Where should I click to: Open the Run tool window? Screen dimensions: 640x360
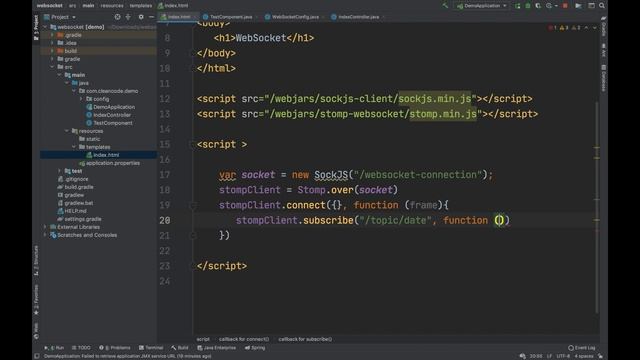pos(54,348)
